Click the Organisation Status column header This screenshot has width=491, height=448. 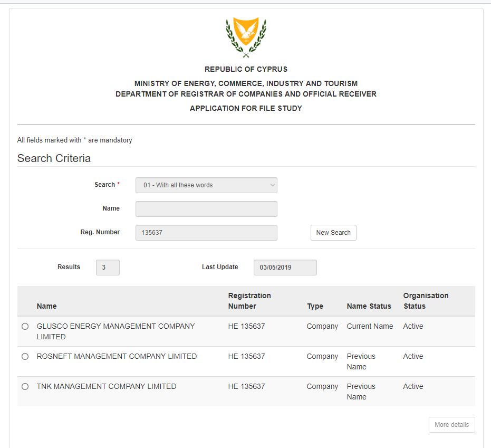coord(426,301)
